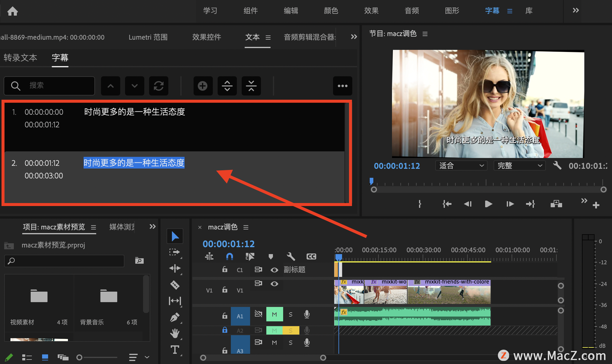This screenshot has height=364, width=612.
Task: Click the project thumbnail zoom slider handle
Action: 80,357
